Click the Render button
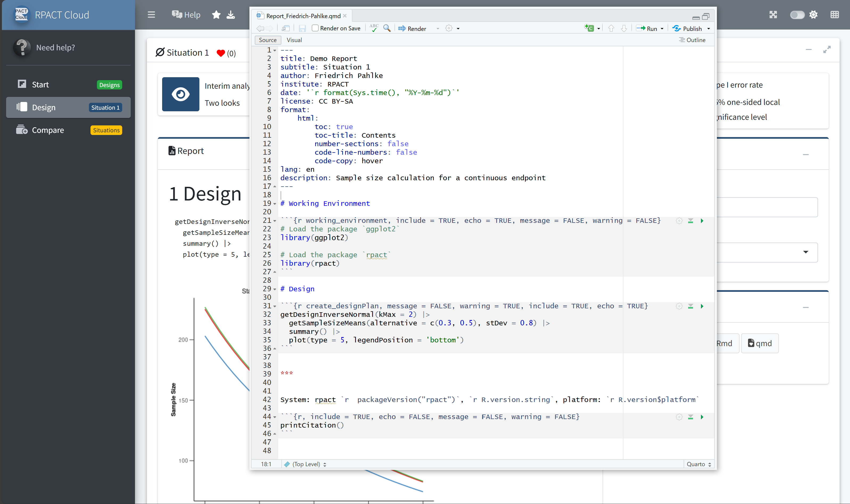Screen dimensions: 850x504 (x=412, y=28)
